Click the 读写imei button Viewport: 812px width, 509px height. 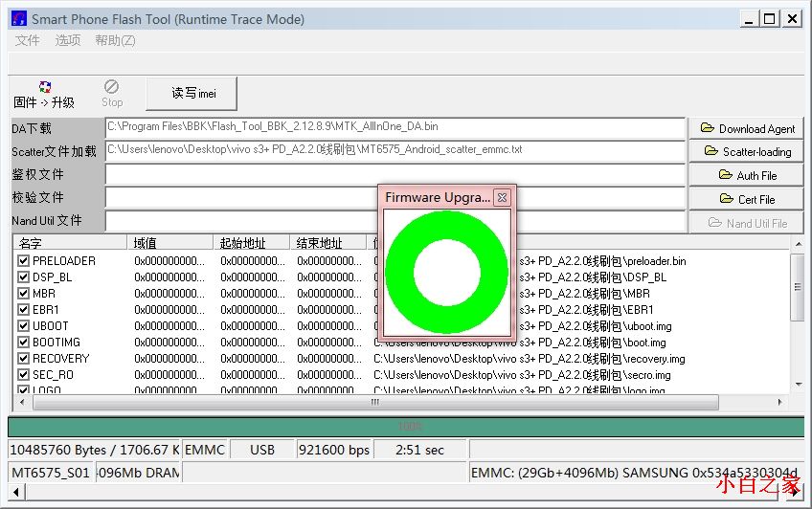coord(192,94)
